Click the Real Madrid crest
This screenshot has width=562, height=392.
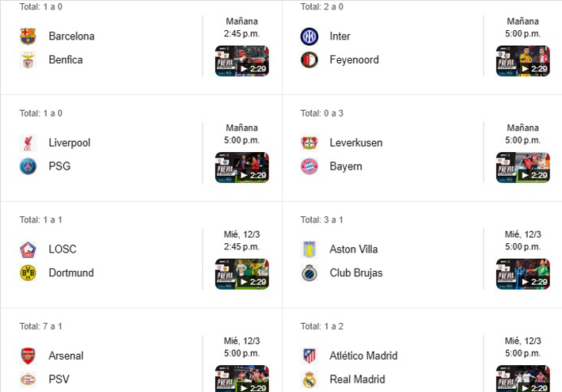(309, 379)
